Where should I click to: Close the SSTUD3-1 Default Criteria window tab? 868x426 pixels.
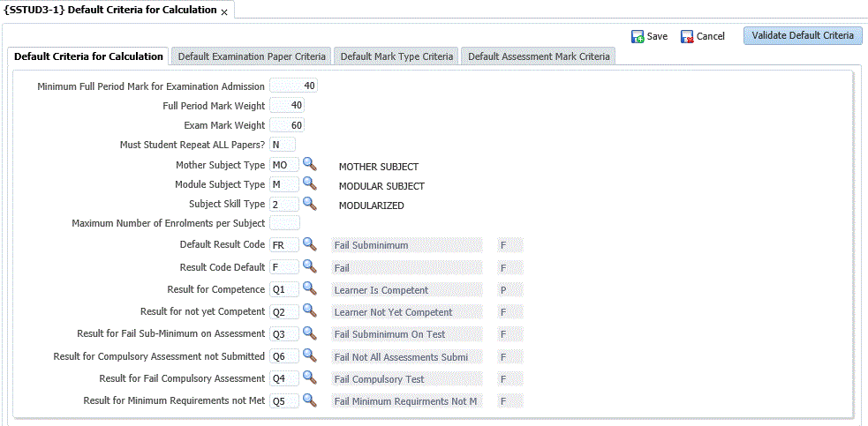pos(224,12)
